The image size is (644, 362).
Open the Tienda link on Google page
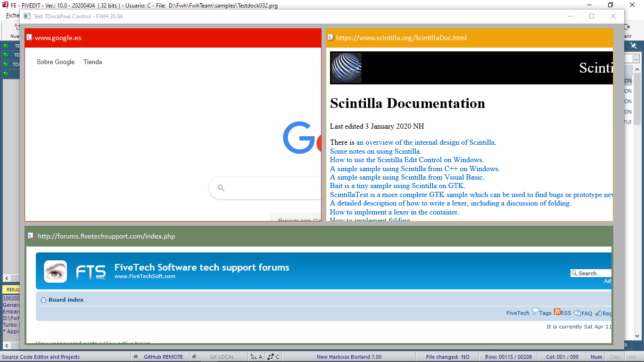tap(93, 62)
